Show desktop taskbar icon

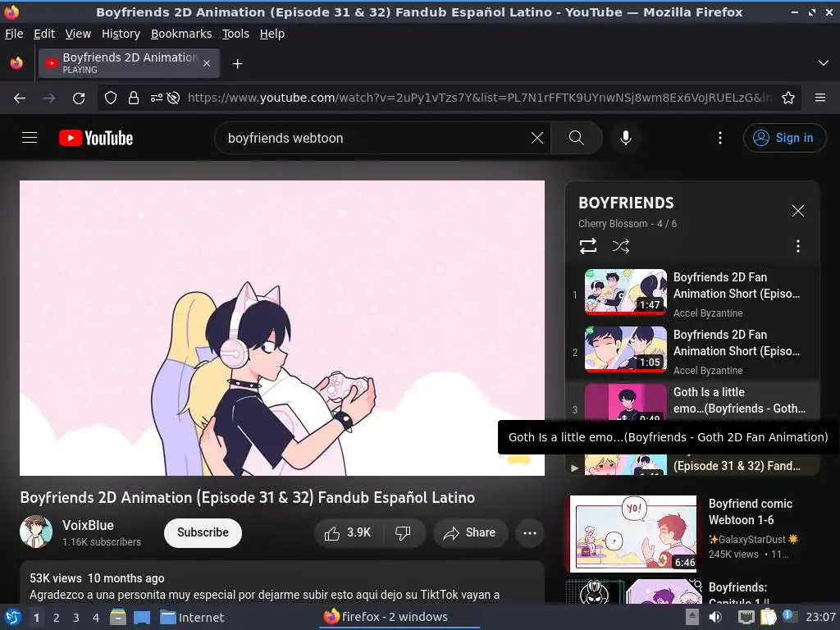[142, 618]
